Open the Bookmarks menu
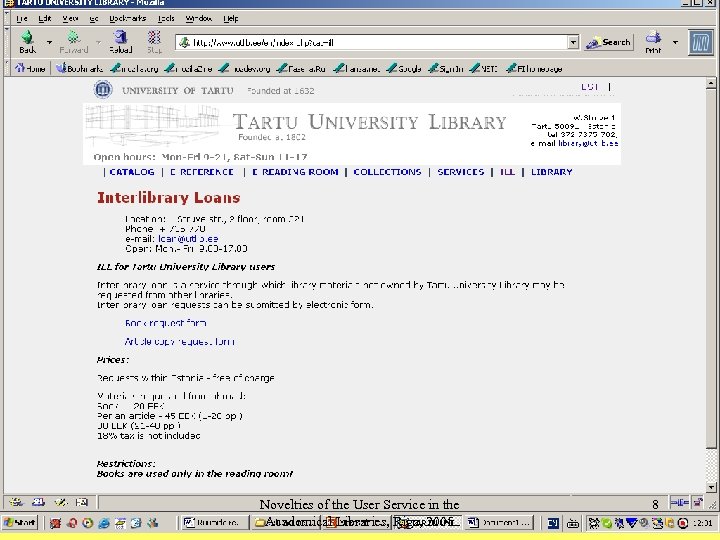The image size is (720, 540). [128, 18]
